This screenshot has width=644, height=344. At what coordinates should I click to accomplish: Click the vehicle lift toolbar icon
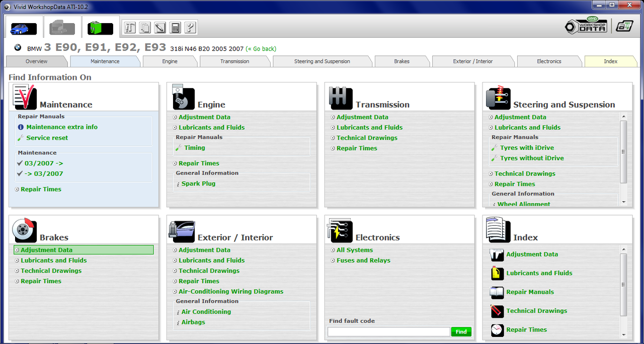pyautogui.click(x=130, y=28)
